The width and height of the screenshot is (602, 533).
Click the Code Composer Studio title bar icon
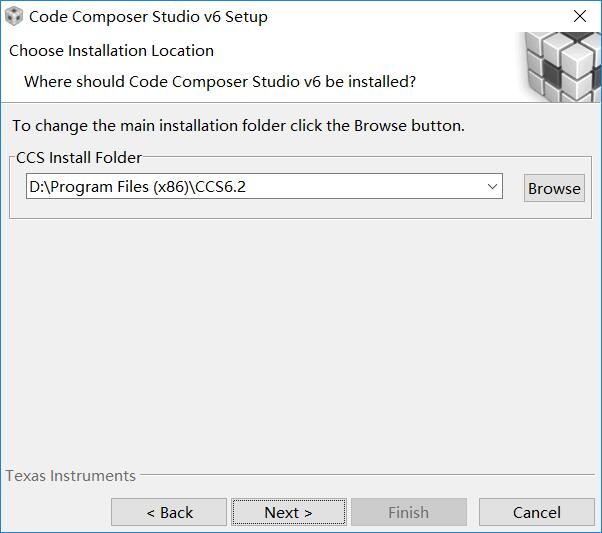(x=14, y=17)
